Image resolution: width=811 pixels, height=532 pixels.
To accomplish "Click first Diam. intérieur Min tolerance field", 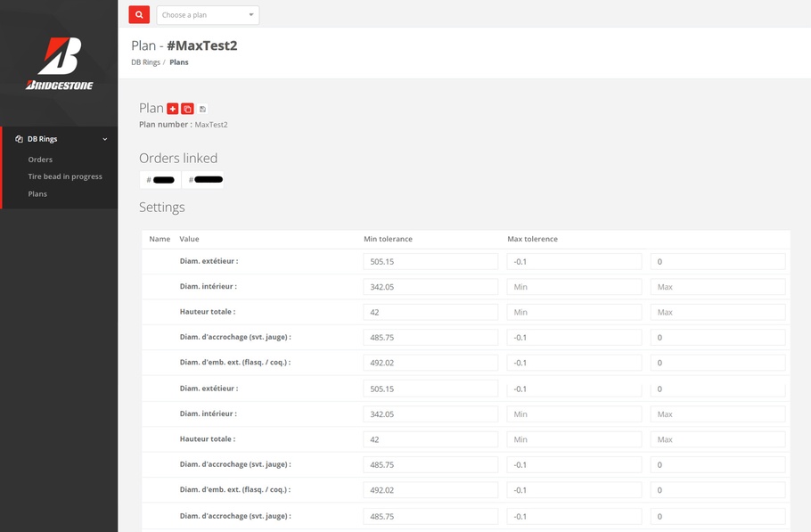I will [574, 287].
